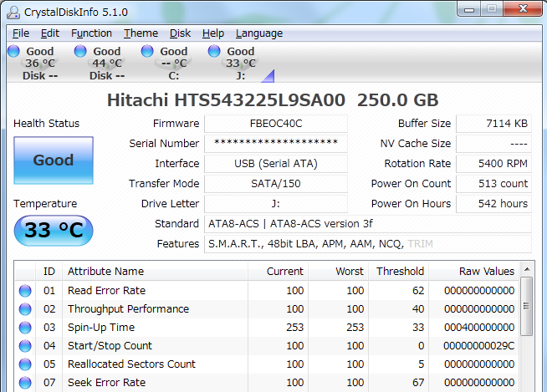Click the Raw Values column header
Screen dimensions: 547x392
tap(473, 272)
